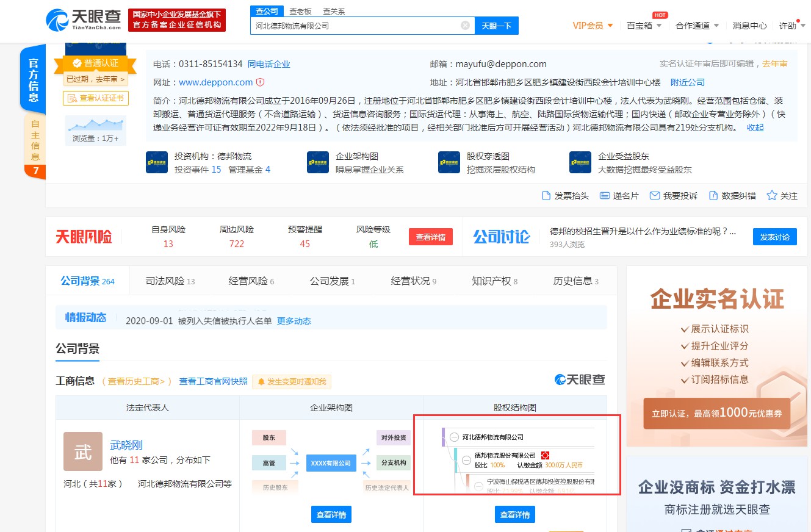811x532 pixels.
Task: Open the 企业受益股东 logo icon
Action: pyautogui.click(x=580, y=163)
